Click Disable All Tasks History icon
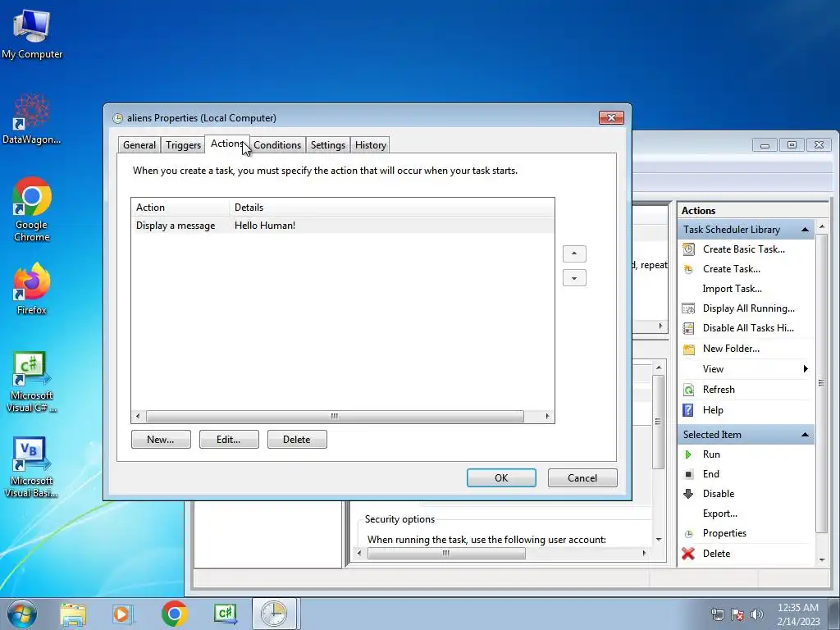 [688, 328]
